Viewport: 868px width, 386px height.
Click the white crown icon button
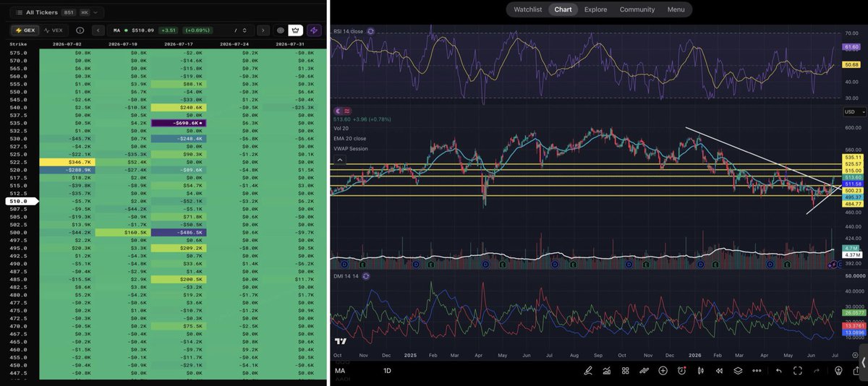tap(296, 30)
